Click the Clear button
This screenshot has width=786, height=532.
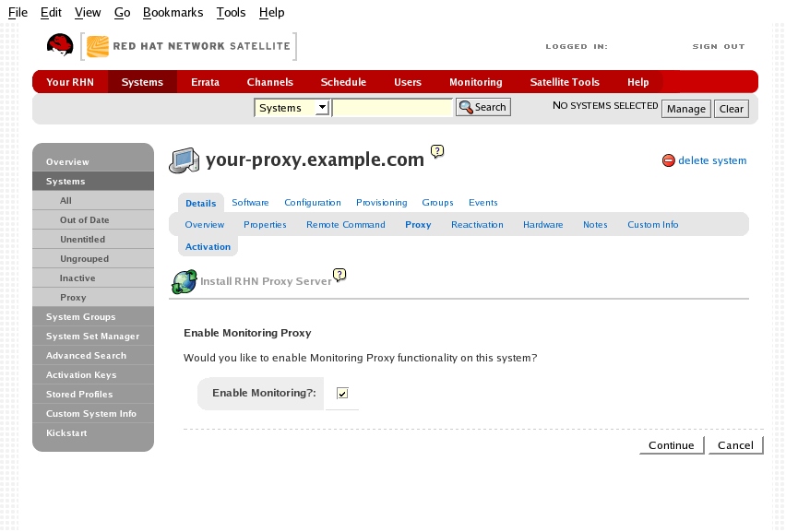click(732, 109)
